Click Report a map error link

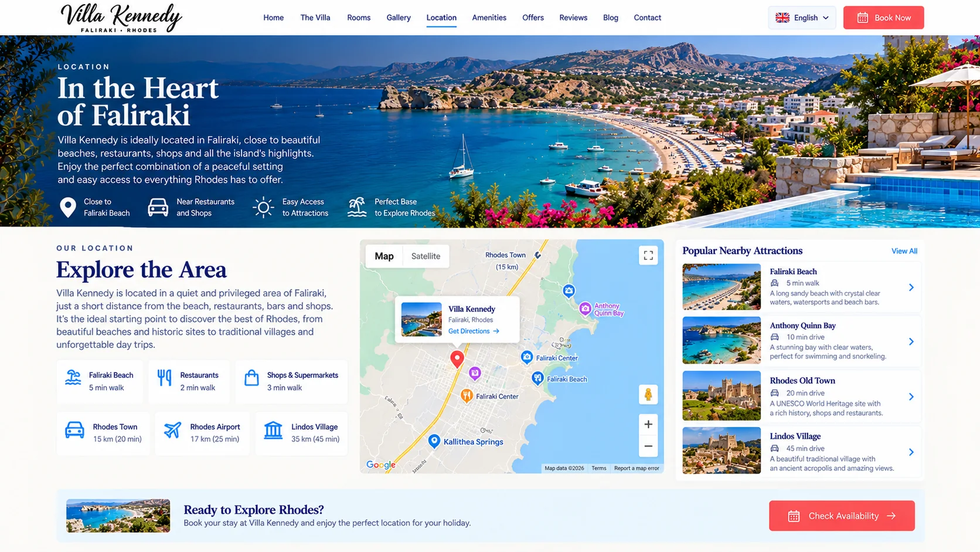click(637, 468)
